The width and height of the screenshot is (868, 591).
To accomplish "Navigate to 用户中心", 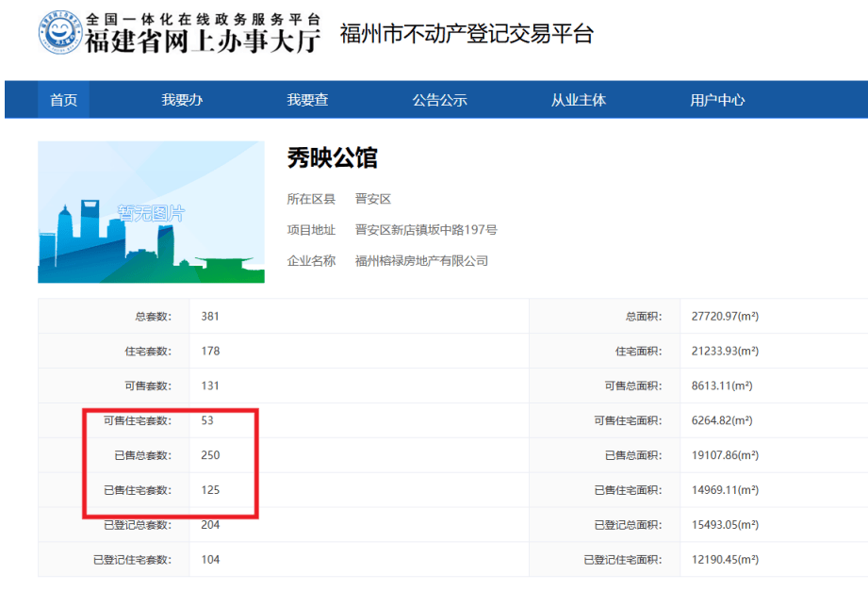I will click(x=717, y=100).
